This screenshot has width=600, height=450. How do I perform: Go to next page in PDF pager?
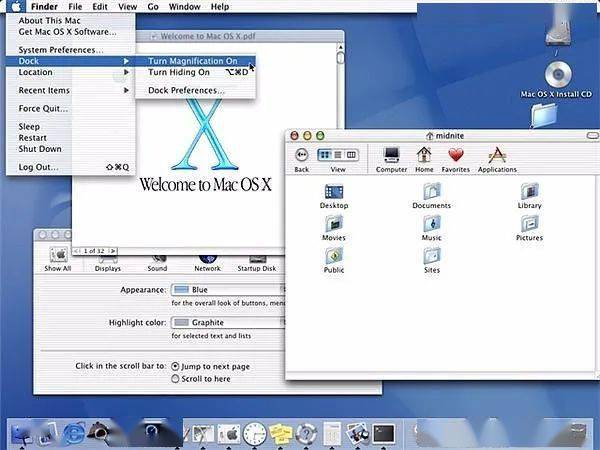pyautogui.click(x=112, y=251)
